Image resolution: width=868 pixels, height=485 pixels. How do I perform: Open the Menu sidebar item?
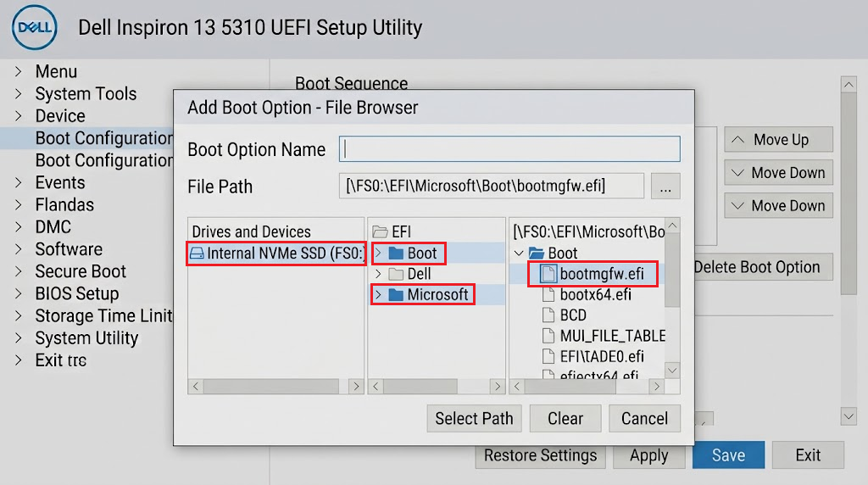(x=56, y=71)
